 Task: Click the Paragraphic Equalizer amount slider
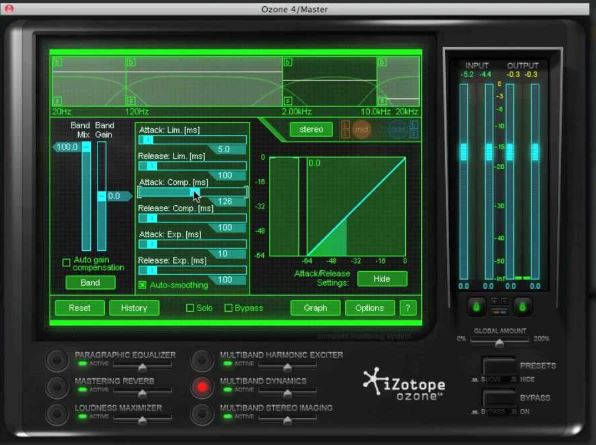143,367
